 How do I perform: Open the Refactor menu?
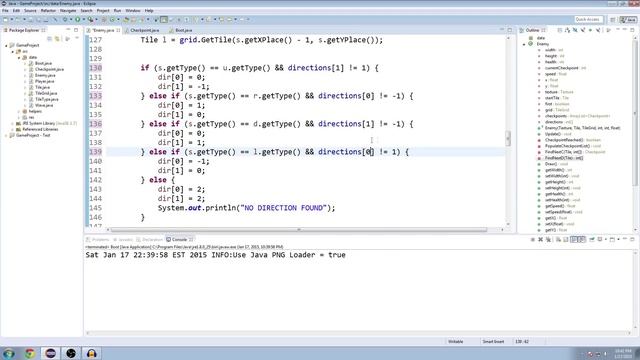pyautogui.click(x=48, y=11)
